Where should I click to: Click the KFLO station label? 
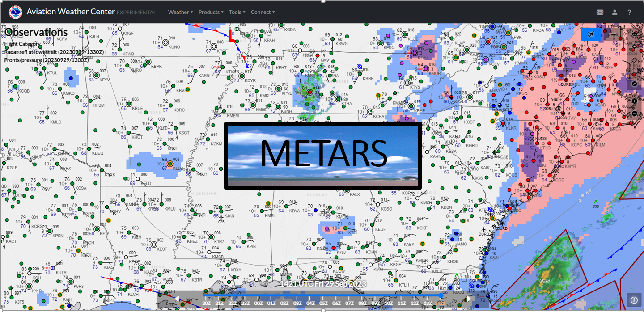point(546,148)
